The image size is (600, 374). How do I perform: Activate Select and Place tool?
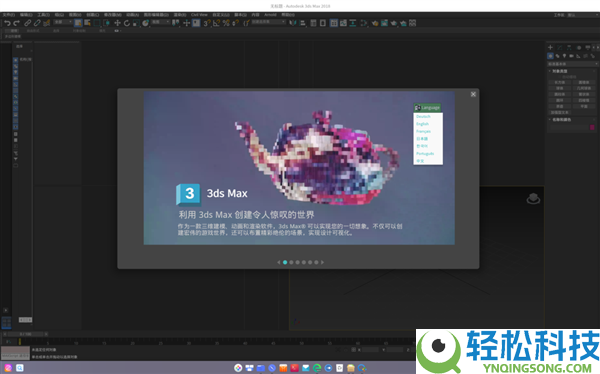145,23
